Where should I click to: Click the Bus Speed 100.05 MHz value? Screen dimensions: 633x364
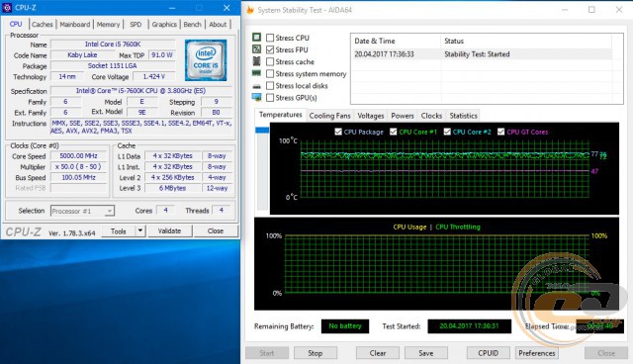(x=79, y=177)
